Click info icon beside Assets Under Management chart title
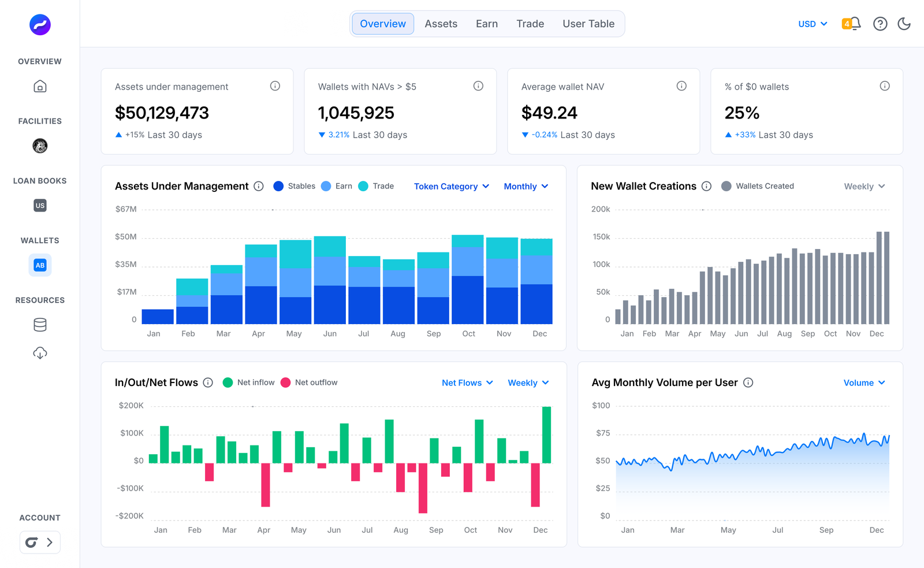924x568 pixels. pos(259,186)
